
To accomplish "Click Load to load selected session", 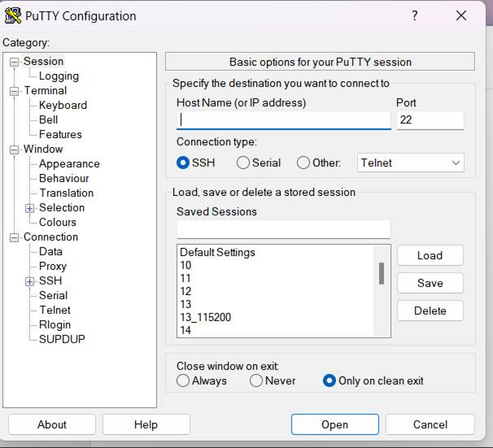I will (430, 255).
